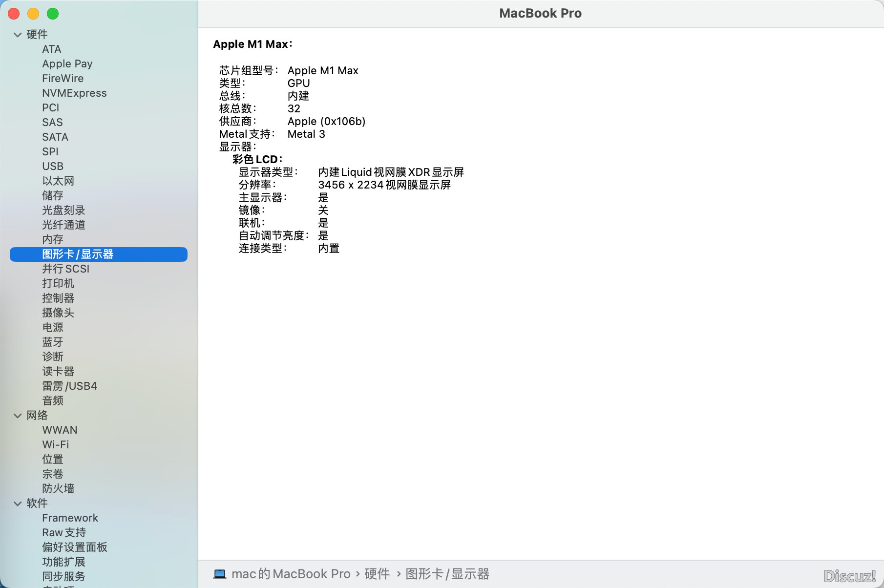Viewport: 884px width, 588px height.
Task: Select 内存 in the sidebar
Action: point(53,240)
